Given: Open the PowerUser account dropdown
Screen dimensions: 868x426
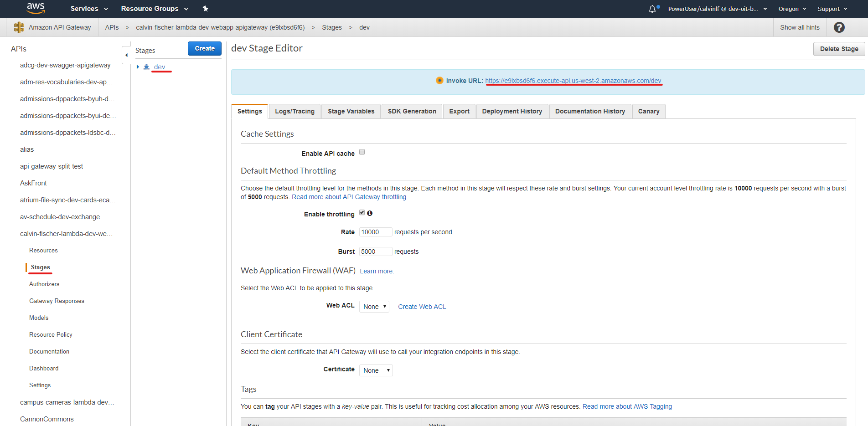Looking at the screenshot, I should [x=718, y=9].
